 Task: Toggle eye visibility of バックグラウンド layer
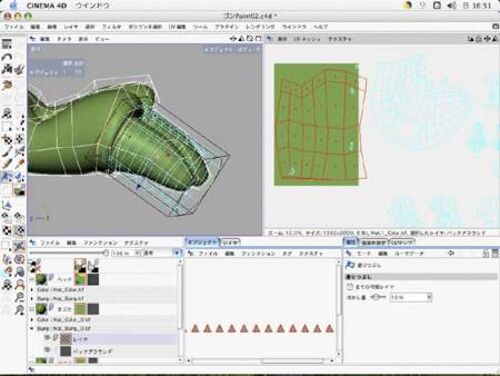click(47, 350)
